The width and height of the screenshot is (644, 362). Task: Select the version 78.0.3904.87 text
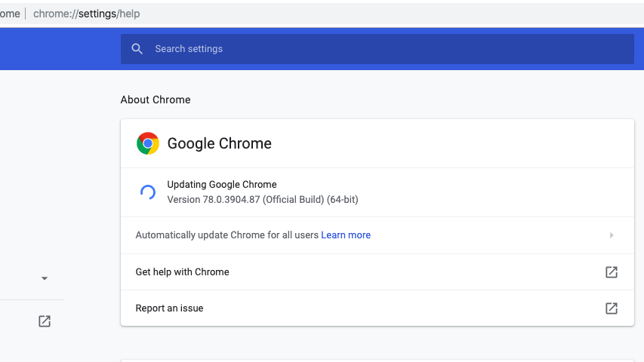pos(263,199)
